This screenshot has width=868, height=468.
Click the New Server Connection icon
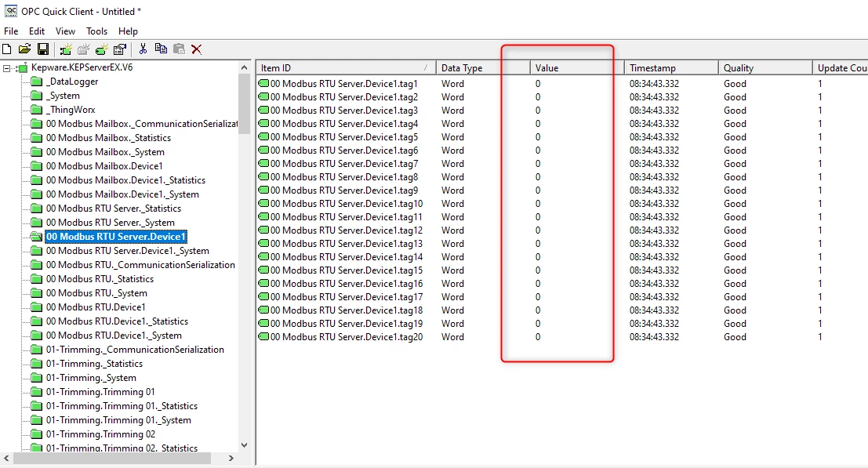[66, 49]
